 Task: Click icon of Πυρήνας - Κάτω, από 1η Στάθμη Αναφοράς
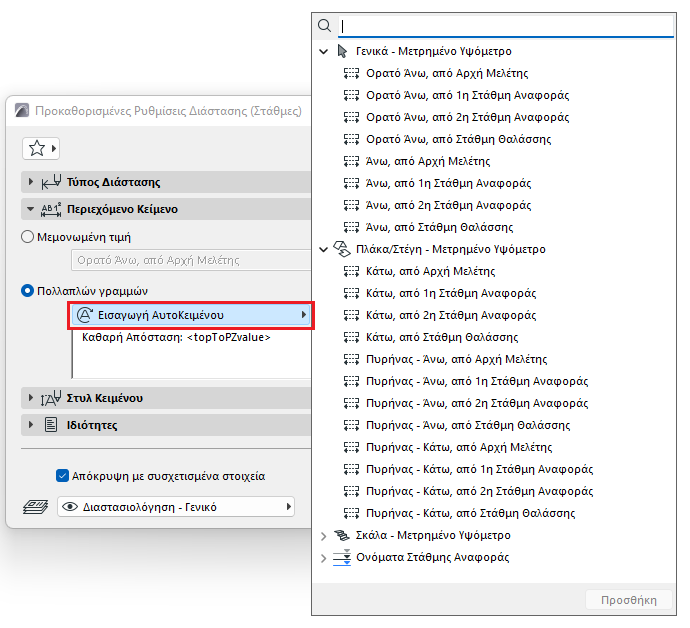351,469
